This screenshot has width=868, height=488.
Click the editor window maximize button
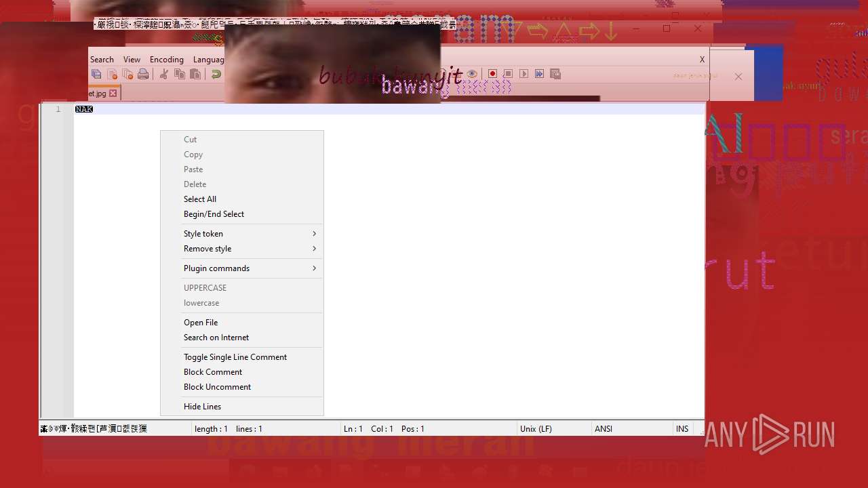[x=667, y=28]
